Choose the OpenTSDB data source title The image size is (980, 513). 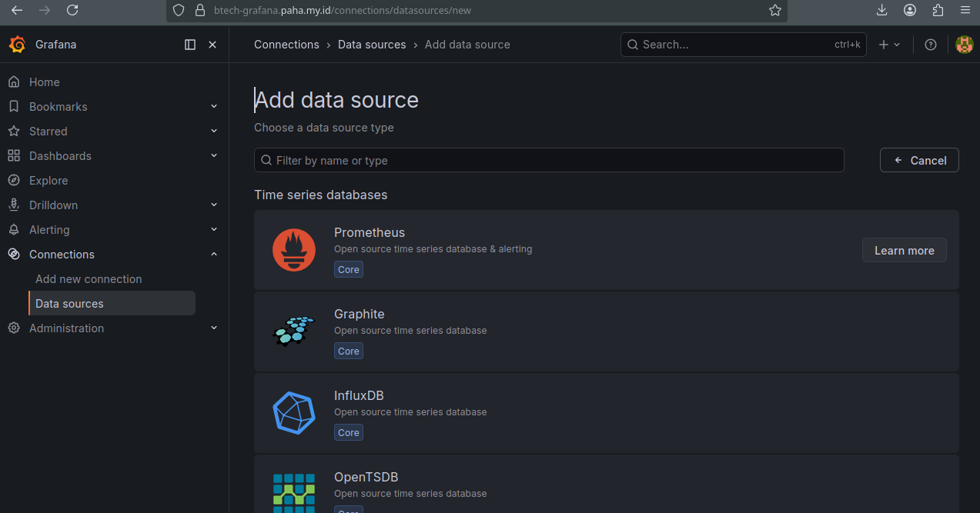coord(366,477)
